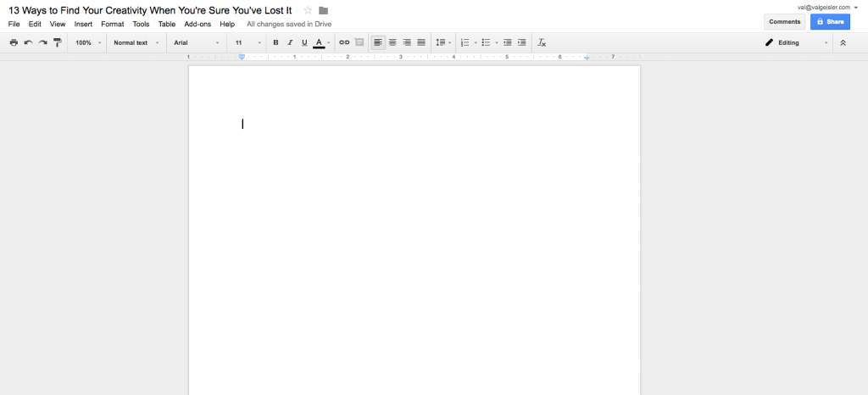This screenshot has height=395, width=868.
Task: Toggle Bold formatting
Action: [275, 42]
